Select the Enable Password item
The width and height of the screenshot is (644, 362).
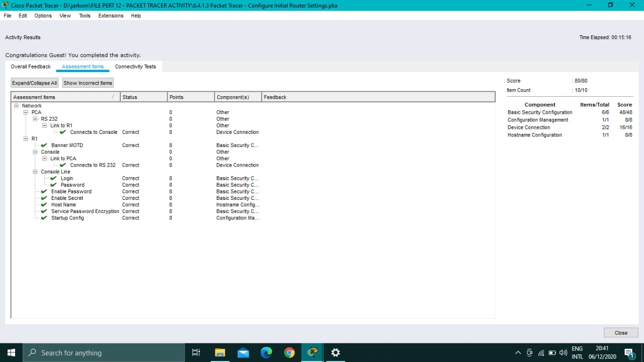(x=71, y=191)
